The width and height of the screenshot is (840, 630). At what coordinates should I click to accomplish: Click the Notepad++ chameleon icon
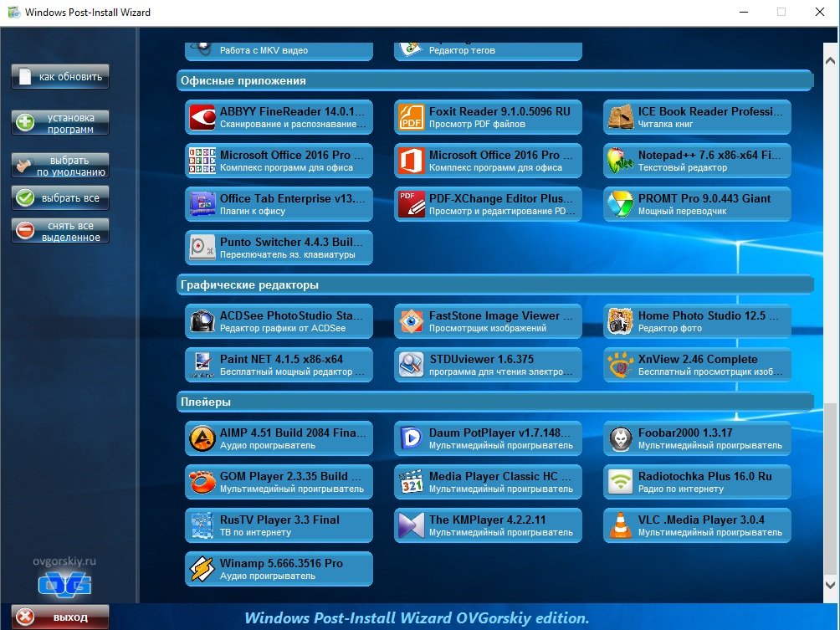pyautogui.click(x=620, y=161)
